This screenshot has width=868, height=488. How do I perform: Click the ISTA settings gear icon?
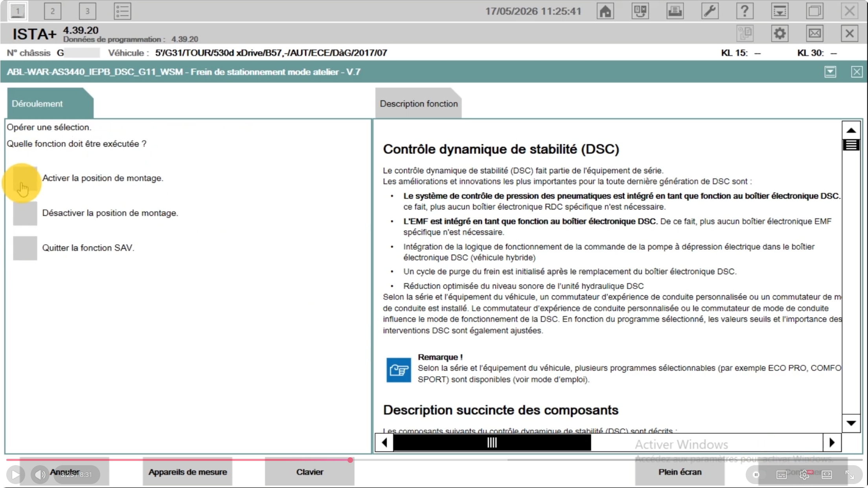pyautogui.click(x=780, y=33)
